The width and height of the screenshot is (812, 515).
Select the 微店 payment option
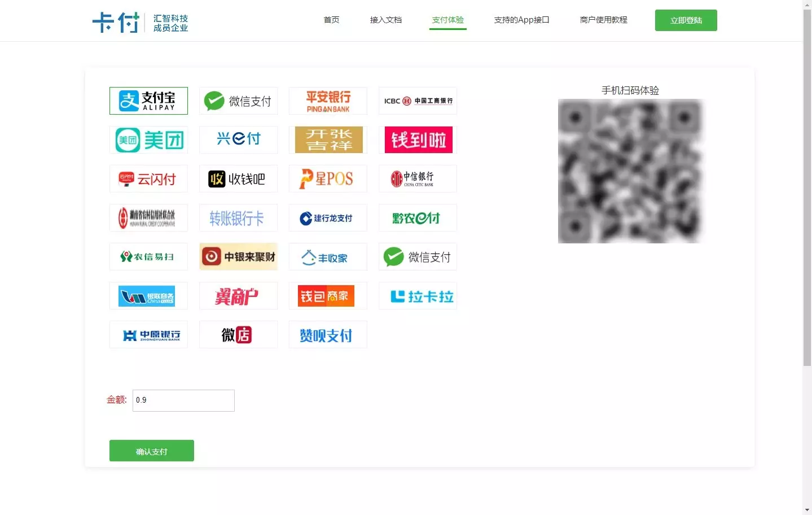pyautogui.click(x=238, y=334)
